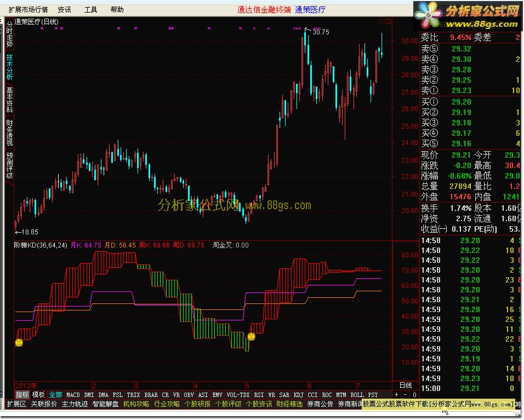Switch indicator to ROC
The image size is (524, 420).
point(327,395)
